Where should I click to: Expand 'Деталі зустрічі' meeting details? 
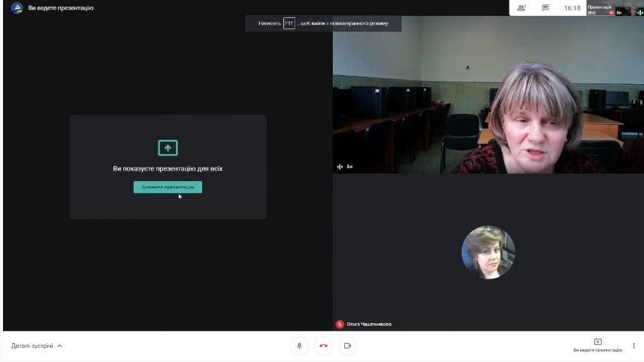click(x=36, y=345)
